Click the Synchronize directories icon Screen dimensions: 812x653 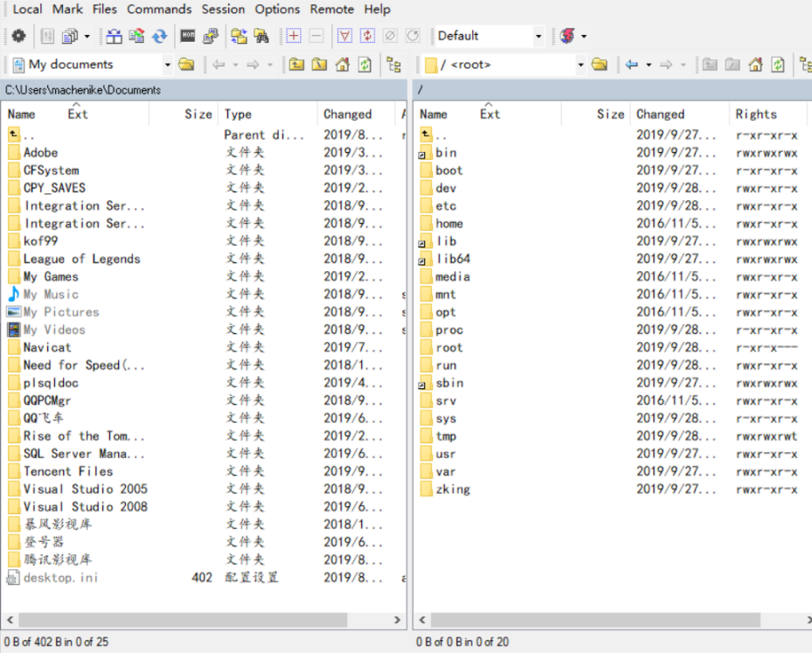[136, 36]
